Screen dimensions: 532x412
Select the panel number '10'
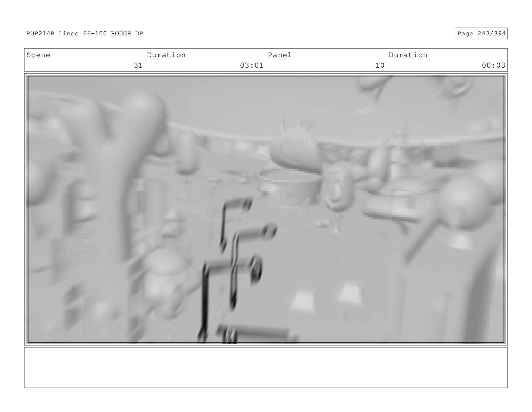pyautogui.click(x=380, y=65)
